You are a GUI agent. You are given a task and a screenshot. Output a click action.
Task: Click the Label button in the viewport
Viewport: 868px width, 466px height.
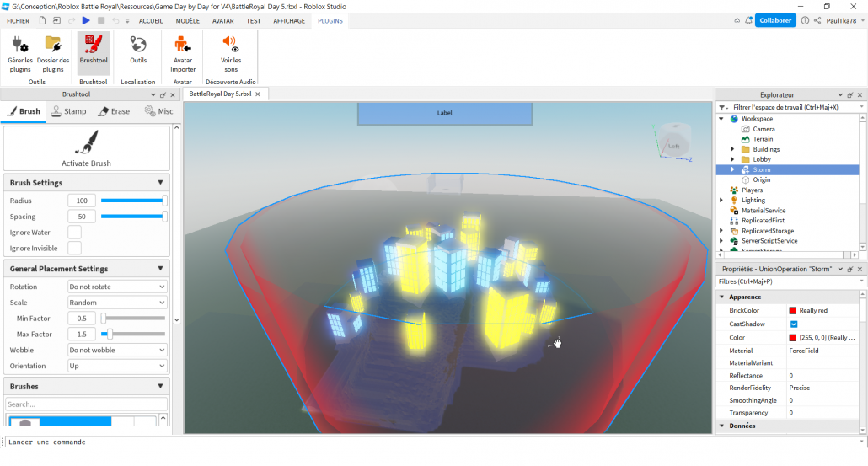444,113
